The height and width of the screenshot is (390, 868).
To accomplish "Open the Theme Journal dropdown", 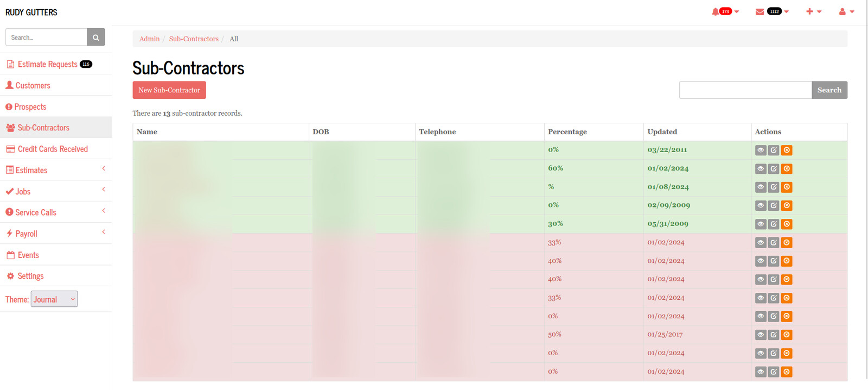I will coord(54,299).
